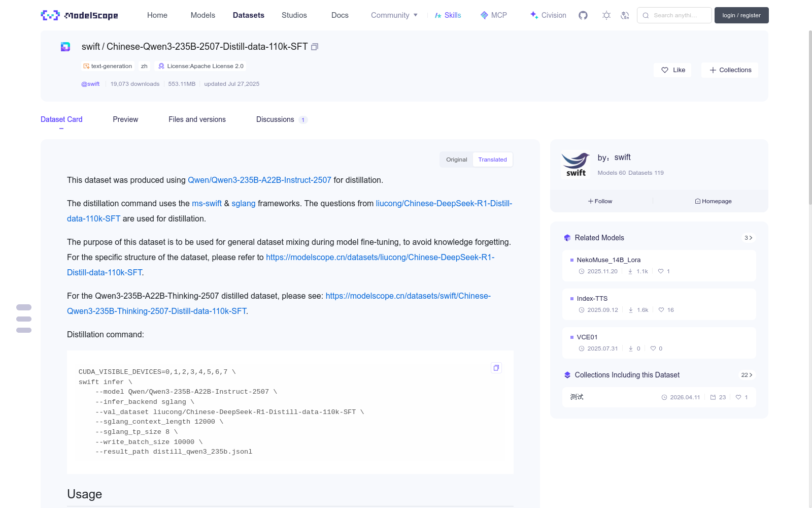Go to the Home page
Screen dimensions: 812x508
pyautogui.click(x=157, y=15)
